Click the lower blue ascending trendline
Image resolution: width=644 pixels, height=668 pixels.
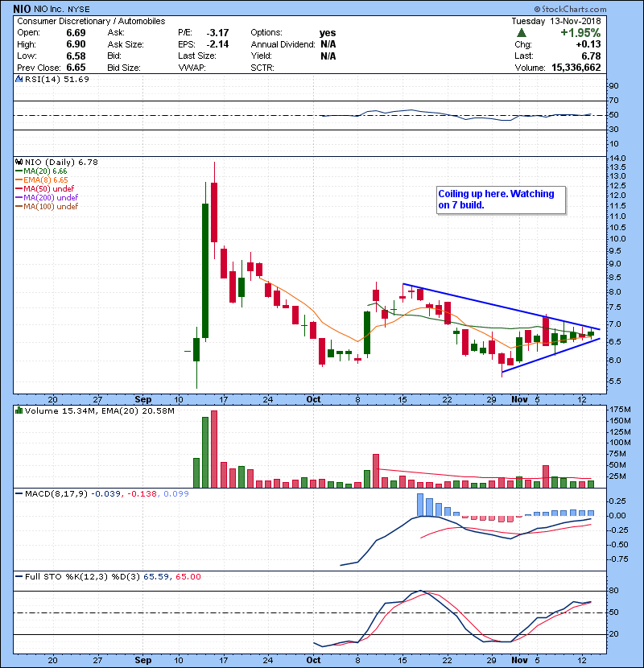tap(551, 356)
